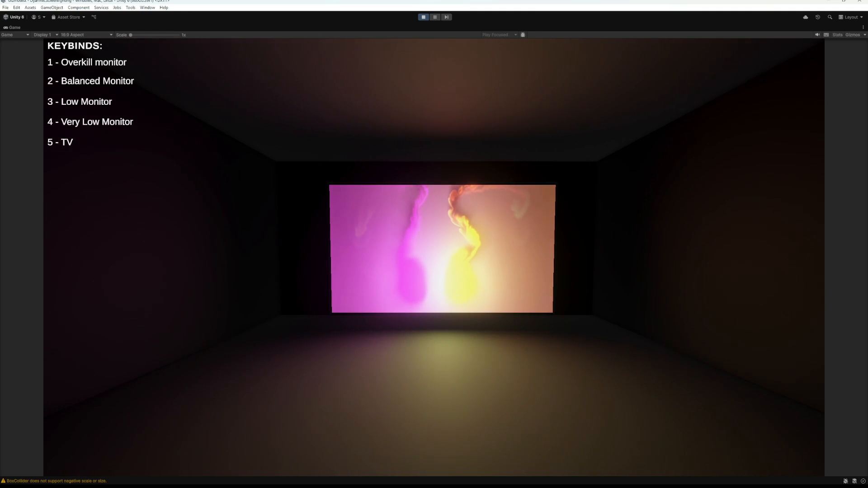Click the KEYBINDS heading text
This screenshot has height=488, width=868.
point(75,46)
